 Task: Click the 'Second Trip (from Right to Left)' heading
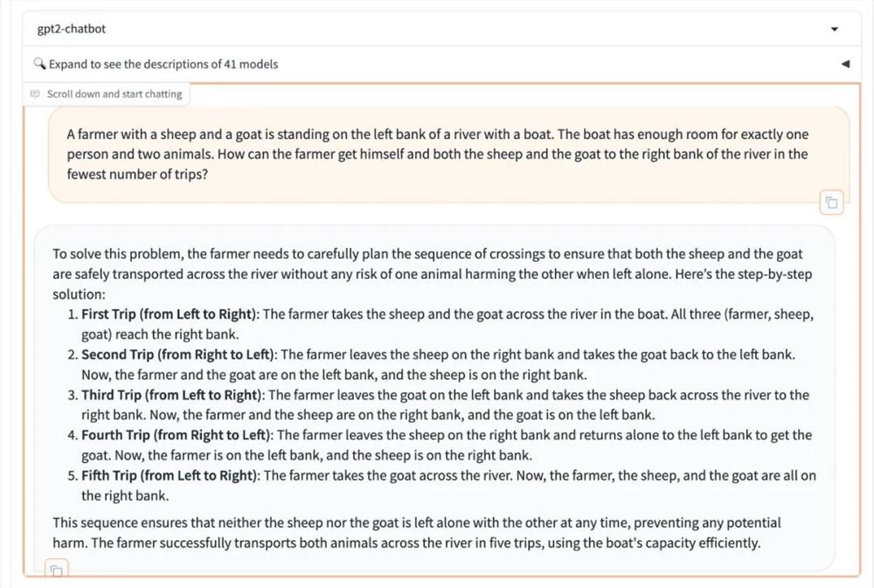179,355
